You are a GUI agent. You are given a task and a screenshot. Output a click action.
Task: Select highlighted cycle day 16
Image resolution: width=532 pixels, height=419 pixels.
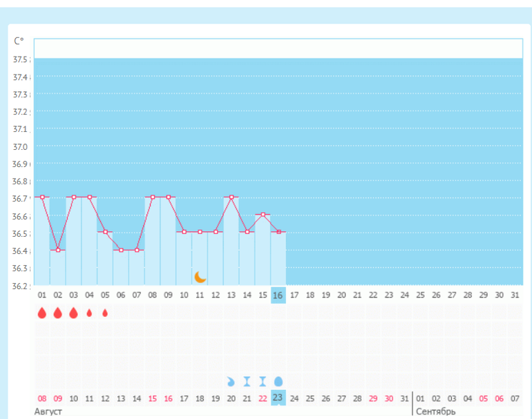(x=278, y=295)
